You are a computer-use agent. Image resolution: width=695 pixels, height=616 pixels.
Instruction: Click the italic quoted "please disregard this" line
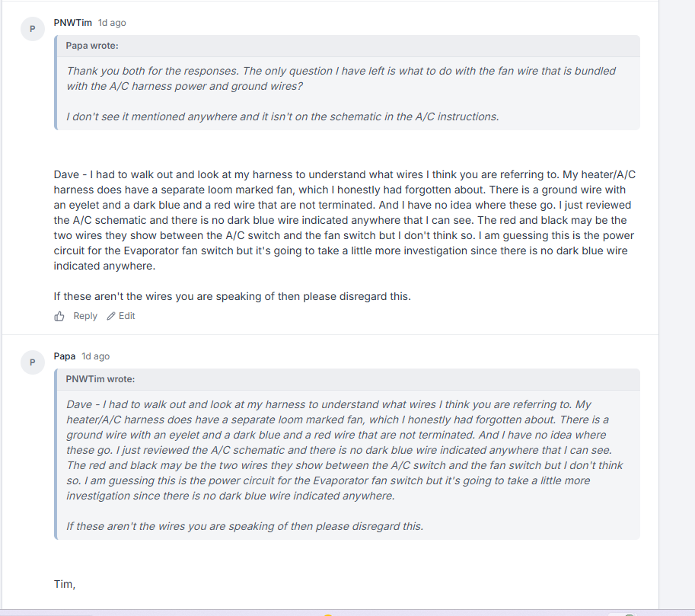(x=244, y=526)
